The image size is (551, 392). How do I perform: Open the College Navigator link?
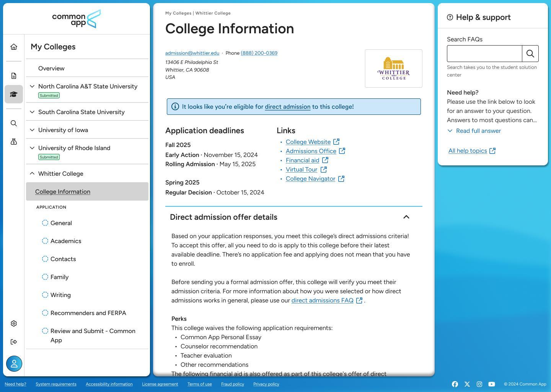click(310, 178)
